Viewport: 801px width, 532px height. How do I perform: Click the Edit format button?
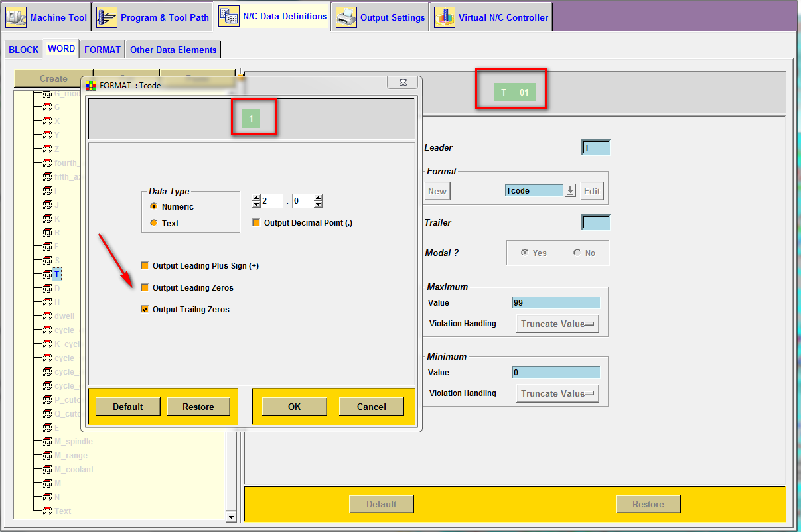coord(592,191)
